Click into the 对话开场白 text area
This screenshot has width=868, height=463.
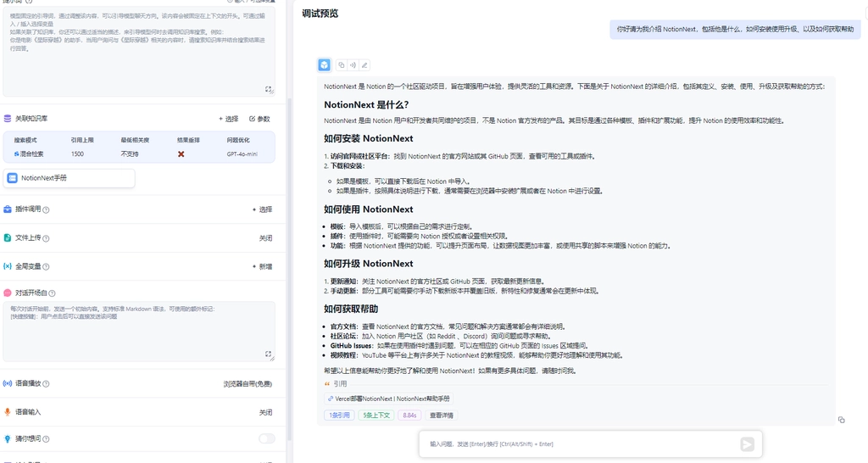(138, 332)
